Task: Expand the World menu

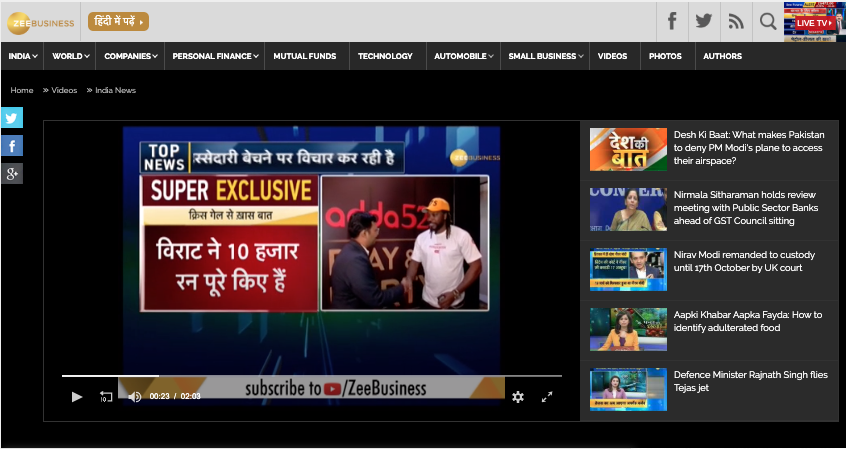Action: click(x=70, y=56)
